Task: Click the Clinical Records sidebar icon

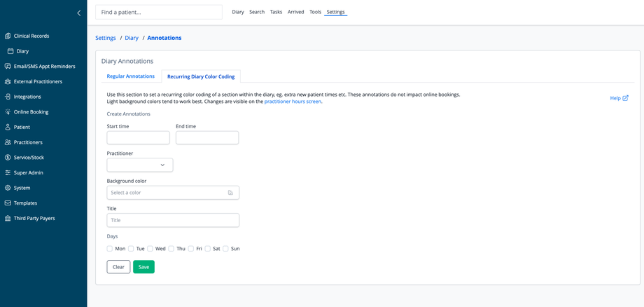Action: [8, 36]
